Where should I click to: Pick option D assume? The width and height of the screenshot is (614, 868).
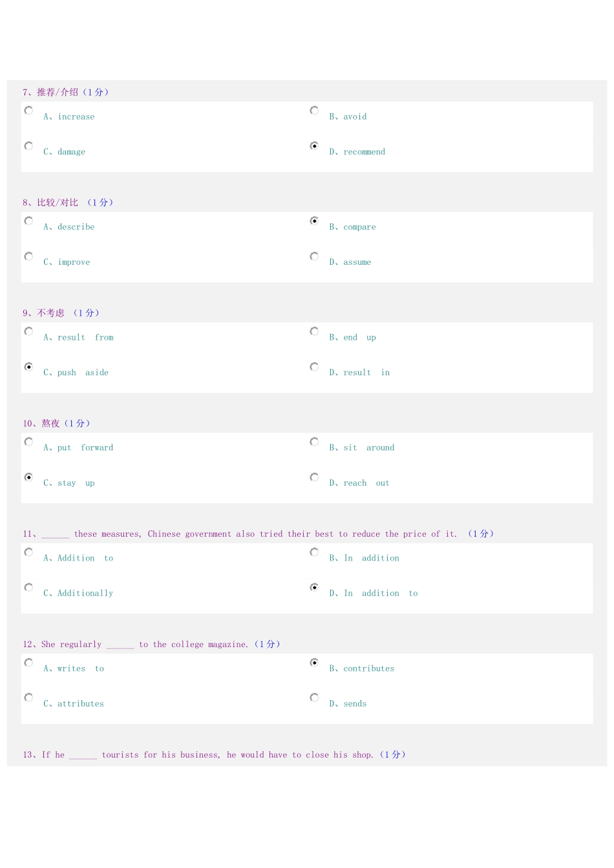click(x=314, y=256)
